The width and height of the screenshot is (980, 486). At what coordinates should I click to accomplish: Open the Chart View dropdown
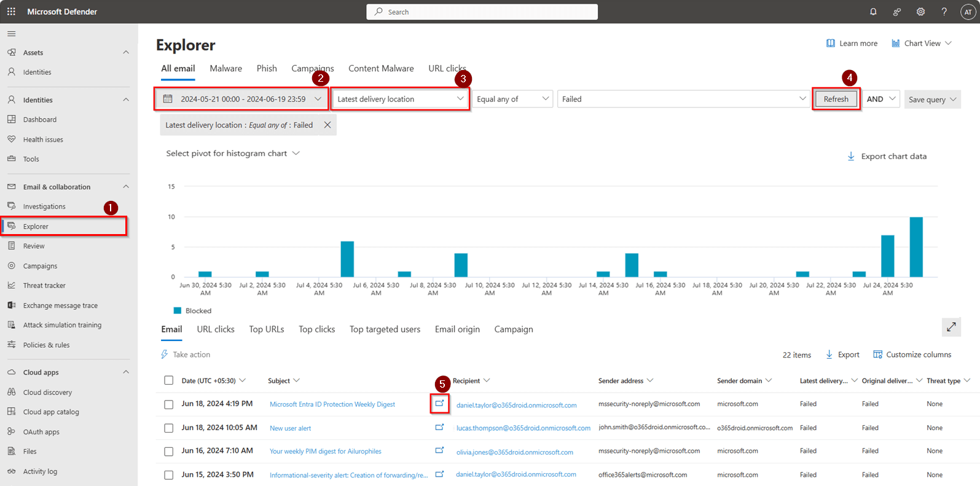922,43
